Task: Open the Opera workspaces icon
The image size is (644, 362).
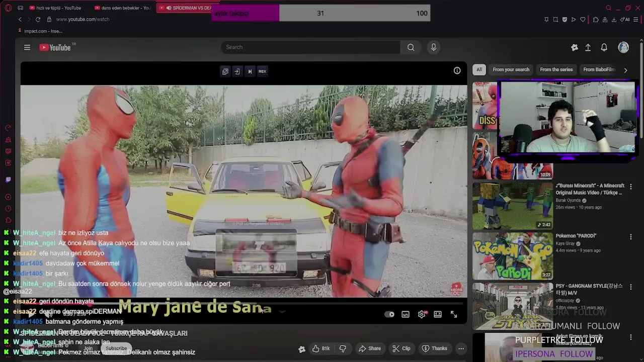Action: 20,8
